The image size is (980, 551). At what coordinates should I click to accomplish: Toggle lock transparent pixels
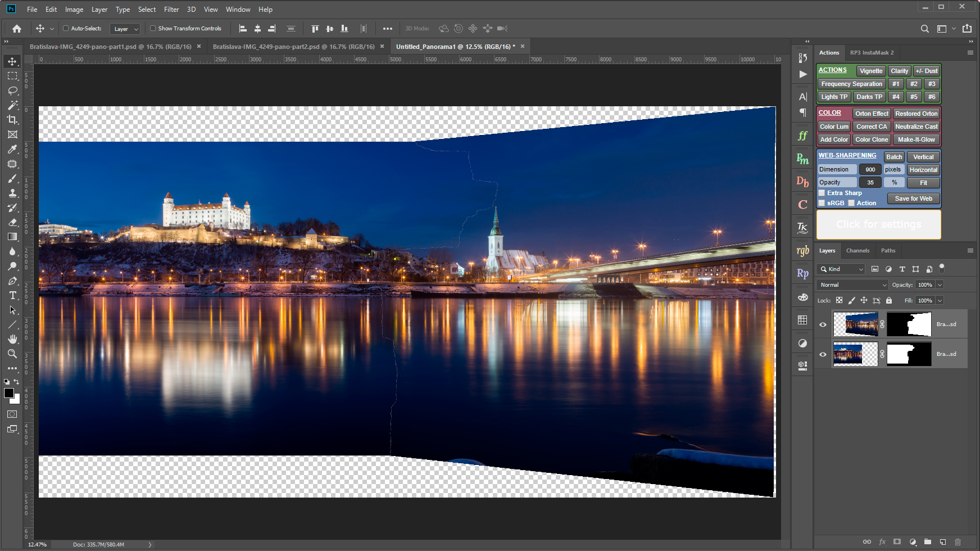tap(839, 300)
